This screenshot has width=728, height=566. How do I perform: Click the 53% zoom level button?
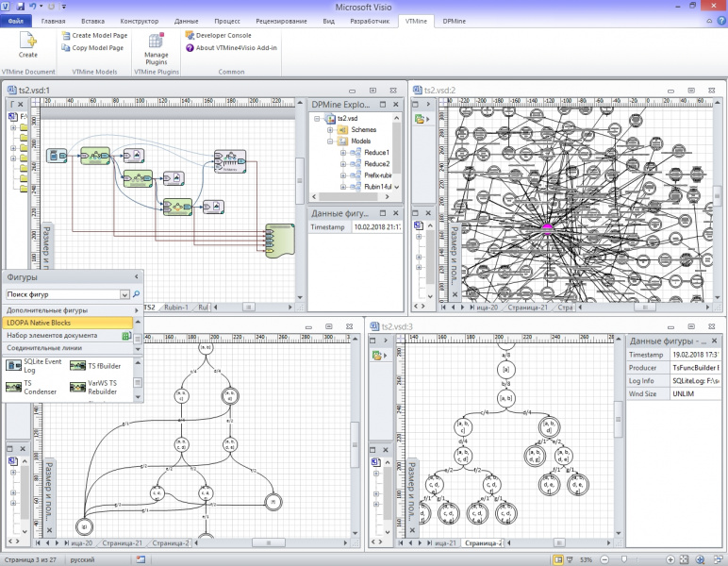586,560
